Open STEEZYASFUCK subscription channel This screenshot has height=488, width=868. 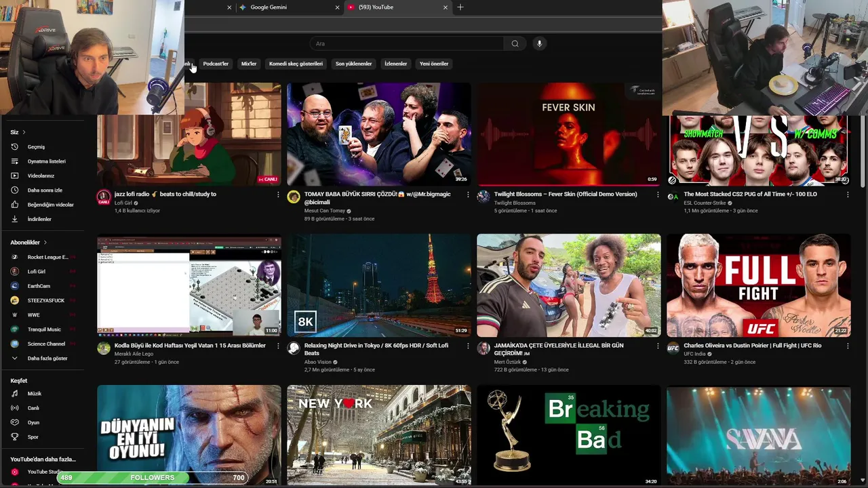tap(45, 301)
